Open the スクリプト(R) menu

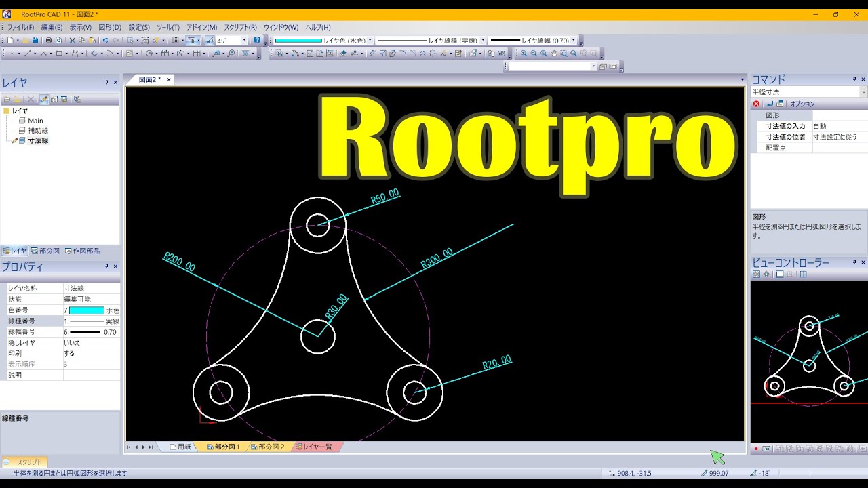point(240,27)
